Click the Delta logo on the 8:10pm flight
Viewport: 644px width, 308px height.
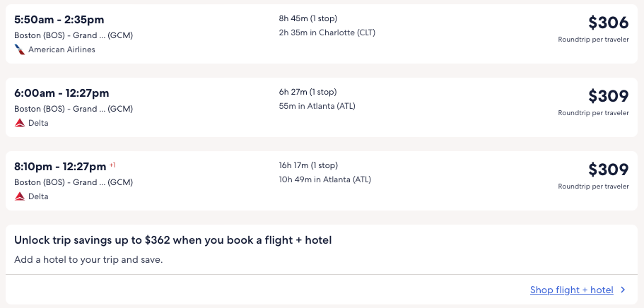(20, 196)
